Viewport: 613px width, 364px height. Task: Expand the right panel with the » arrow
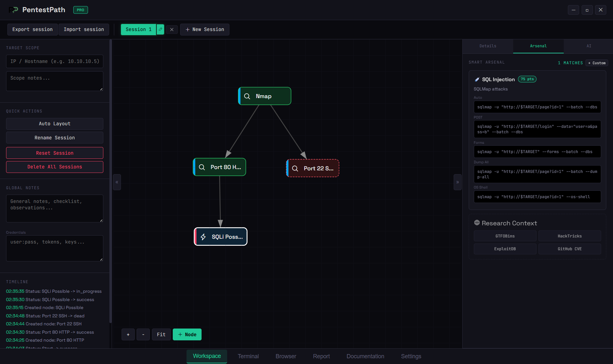458,182
